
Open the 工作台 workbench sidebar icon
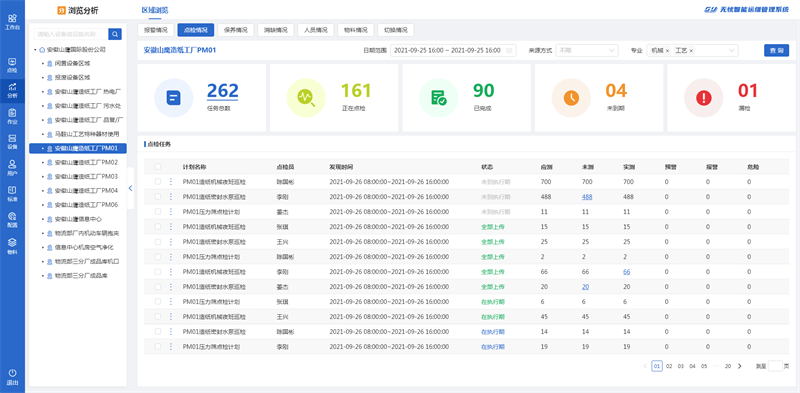pyautogui.click(x=12, y=21)
